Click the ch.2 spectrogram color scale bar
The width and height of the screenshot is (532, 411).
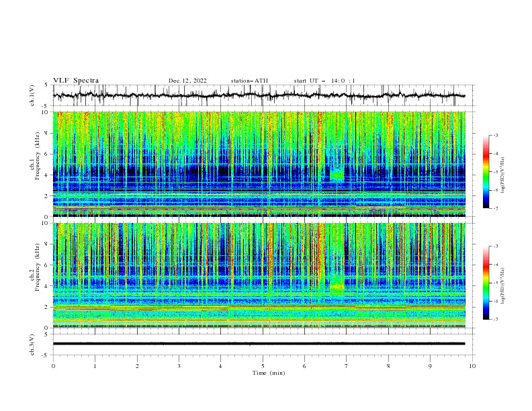pos(486,283)
